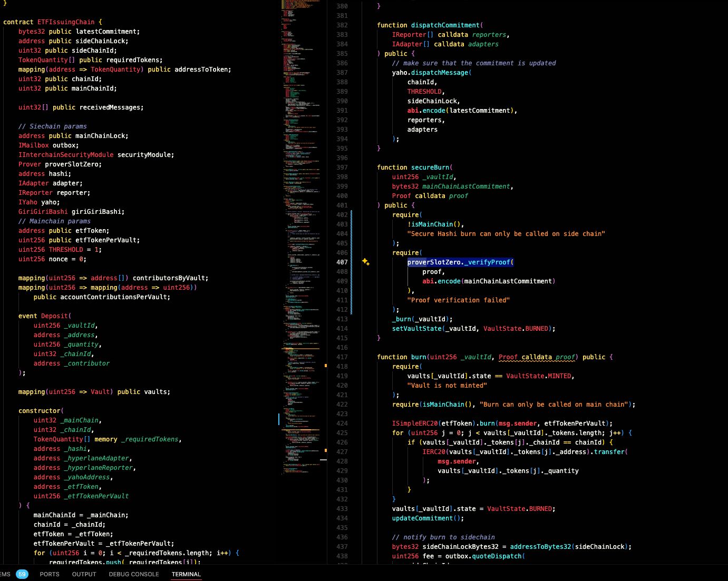Click addressToToken in the mapping declaration

pos(201,70)
